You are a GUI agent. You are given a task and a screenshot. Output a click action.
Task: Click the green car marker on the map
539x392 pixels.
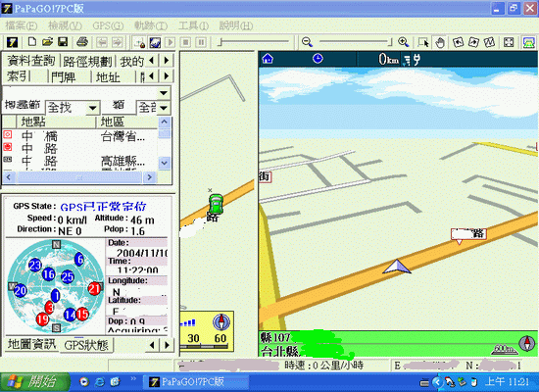[216, 204]
